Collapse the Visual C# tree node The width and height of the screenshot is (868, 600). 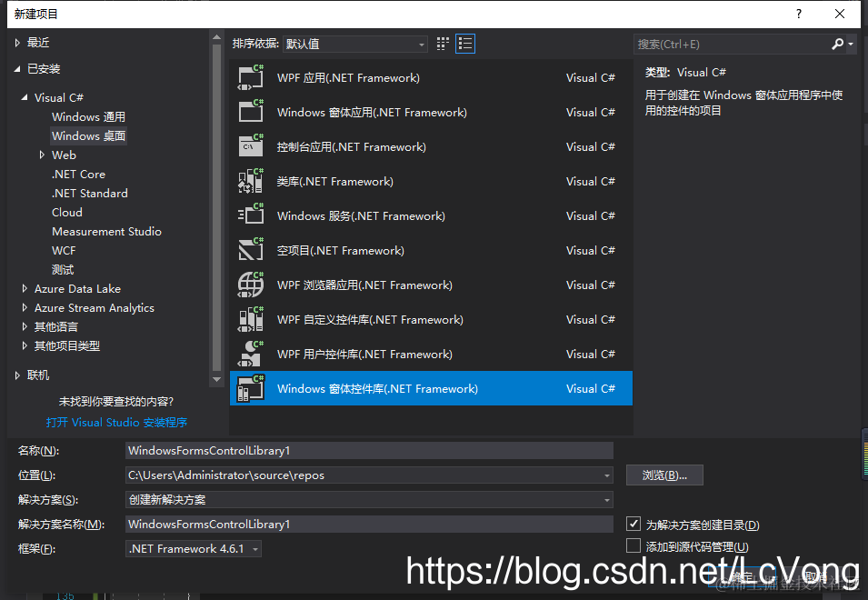pyautogui.click(x=25, y=97)
